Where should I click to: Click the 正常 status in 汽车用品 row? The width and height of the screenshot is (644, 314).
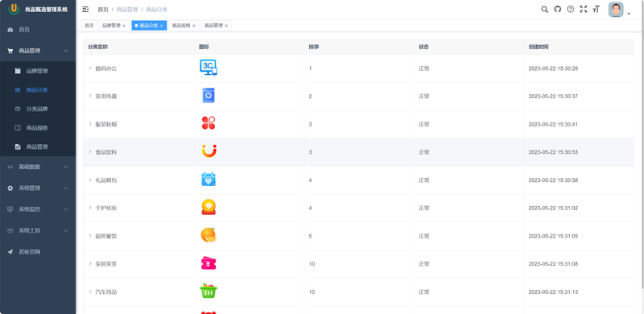[x=424, y=291]
